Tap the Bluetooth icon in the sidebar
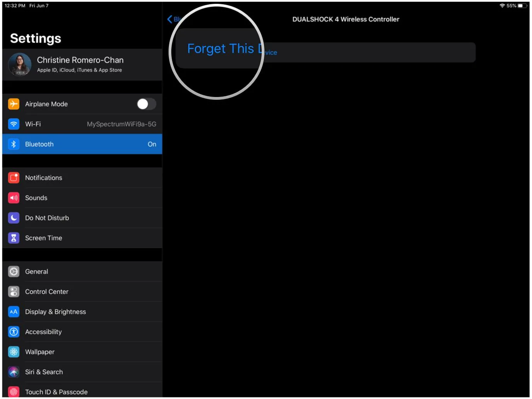Screen dimensions: 532x399 pos(14,144)
